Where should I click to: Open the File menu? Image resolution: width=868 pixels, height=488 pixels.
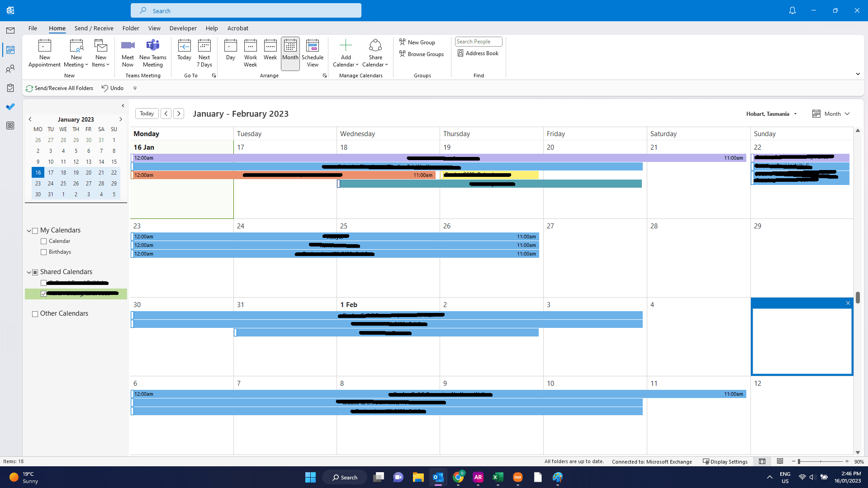pos(33,28)
